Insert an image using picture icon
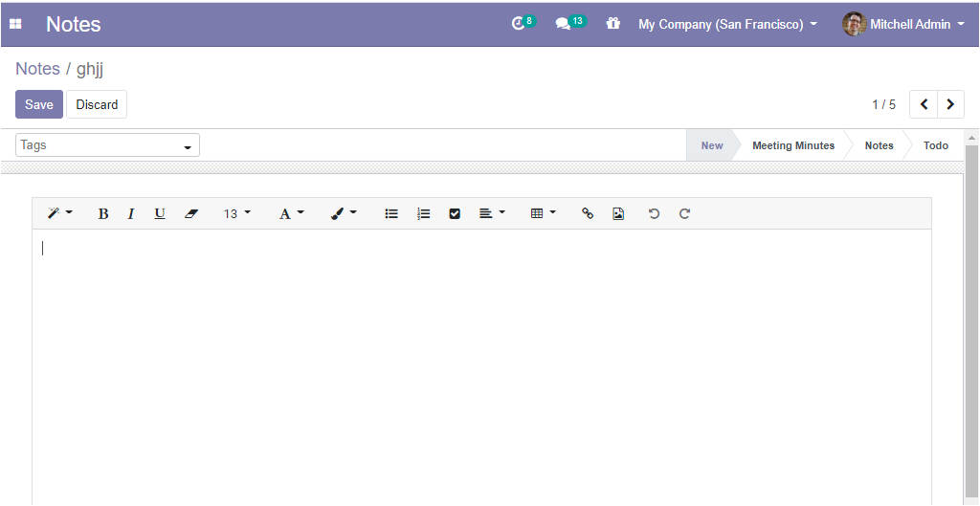Image resolution: width=980 pixels, height=506 pixels. [618, 213]
